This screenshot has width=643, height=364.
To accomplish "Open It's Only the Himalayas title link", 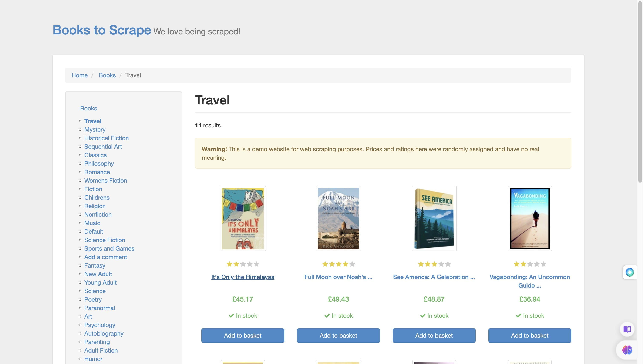I will click(x=243, y=277).
